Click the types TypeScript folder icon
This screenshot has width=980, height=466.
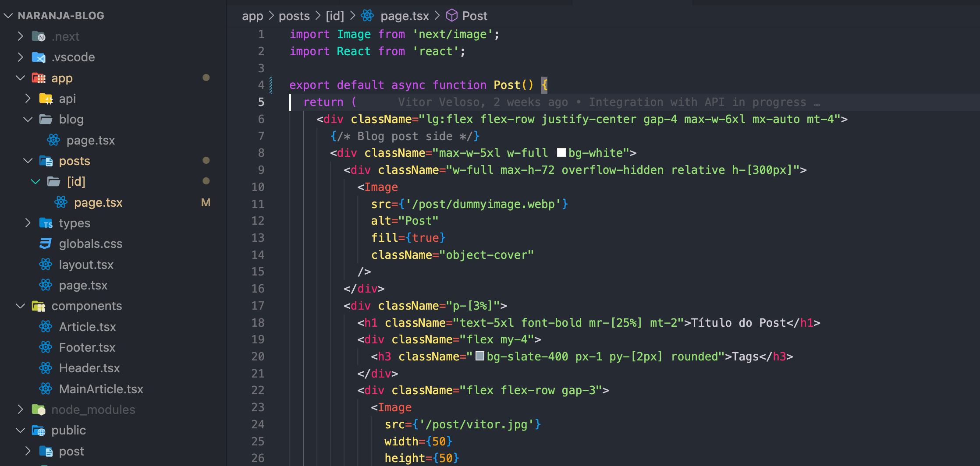click(46, 223)
